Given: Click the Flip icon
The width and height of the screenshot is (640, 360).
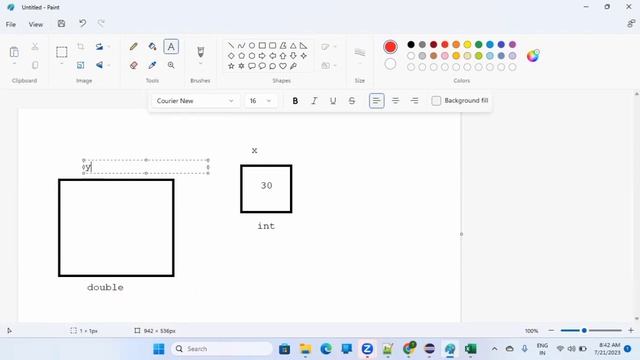Looking at the screenshot, I should coord(99,65).
